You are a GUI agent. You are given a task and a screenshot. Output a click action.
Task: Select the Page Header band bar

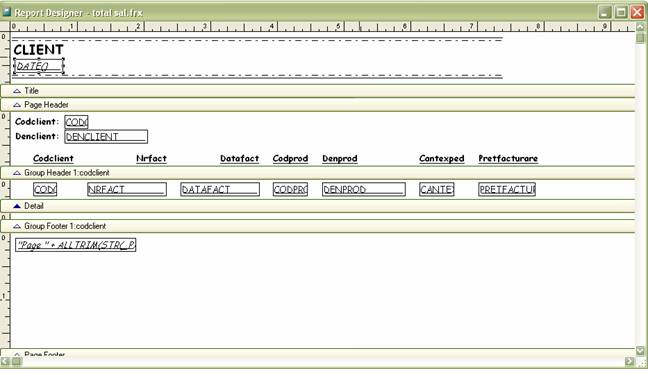pyautogui.click(x=318, y=105)
